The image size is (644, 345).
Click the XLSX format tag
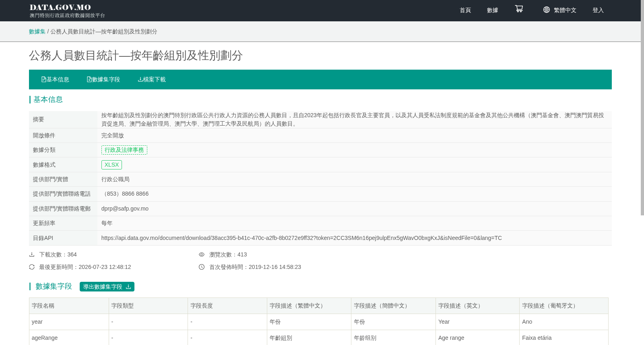[111, 165]
